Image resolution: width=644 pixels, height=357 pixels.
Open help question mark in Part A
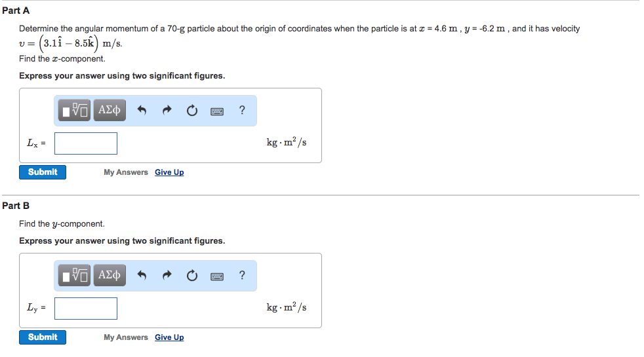pos(242,111)
